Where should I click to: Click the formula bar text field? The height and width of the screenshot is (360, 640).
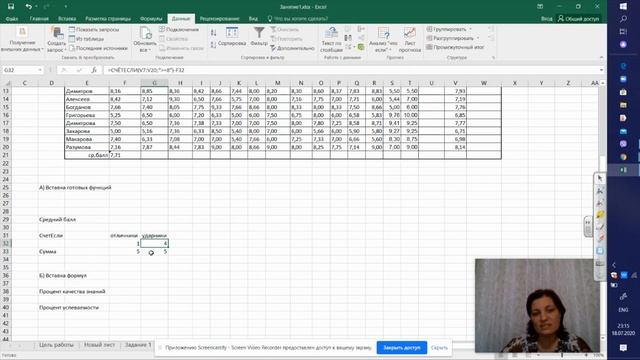coord(350,70)
